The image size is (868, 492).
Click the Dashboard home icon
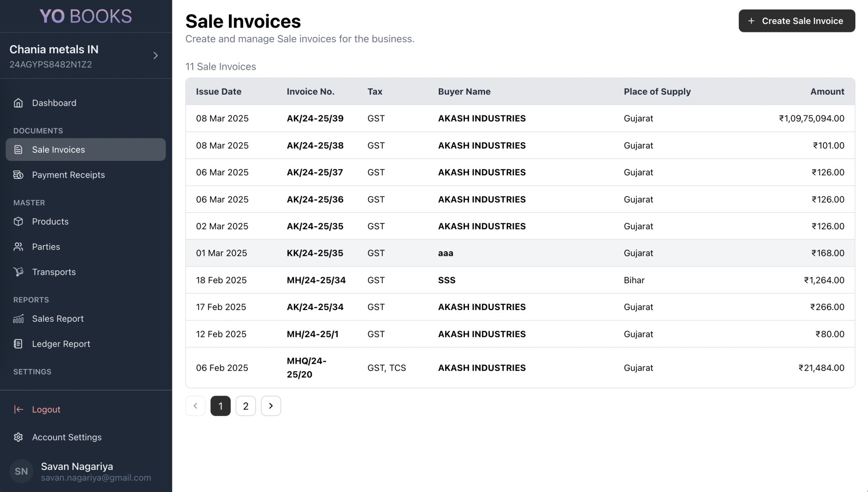tap(18, 103)
